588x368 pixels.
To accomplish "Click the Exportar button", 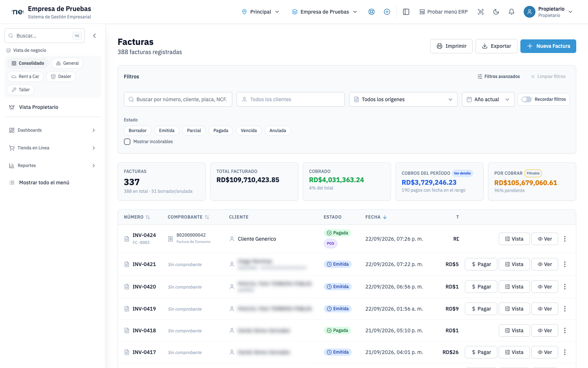I will tap(496, 46).
